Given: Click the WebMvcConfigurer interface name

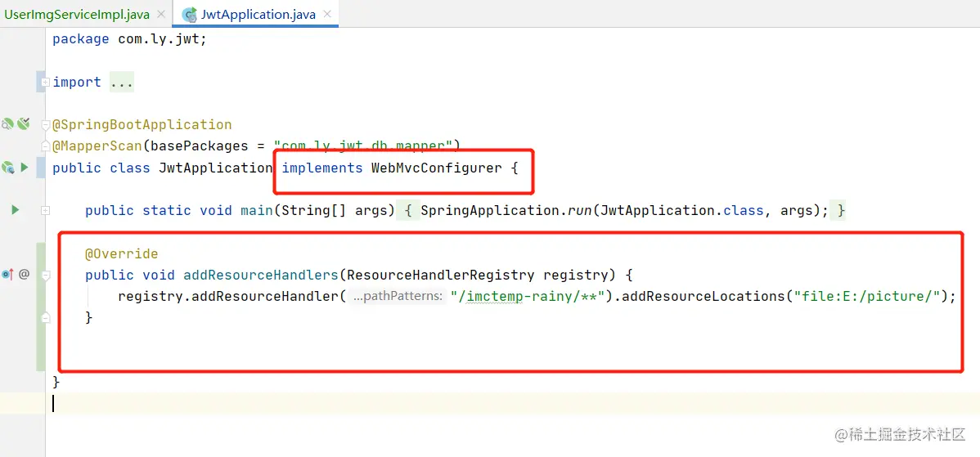Looking at the screenshot, I should pos(436,168).
